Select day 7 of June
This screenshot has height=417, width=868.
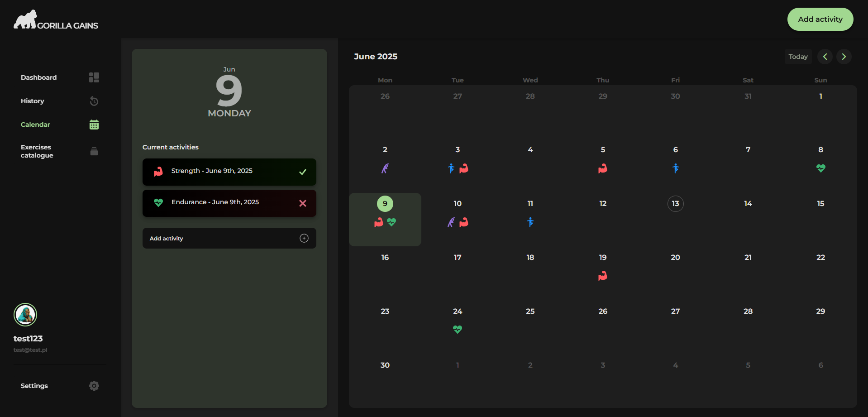748,150
